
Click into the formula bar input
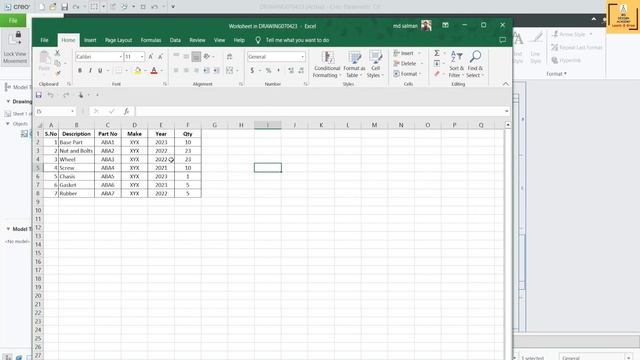319,111
